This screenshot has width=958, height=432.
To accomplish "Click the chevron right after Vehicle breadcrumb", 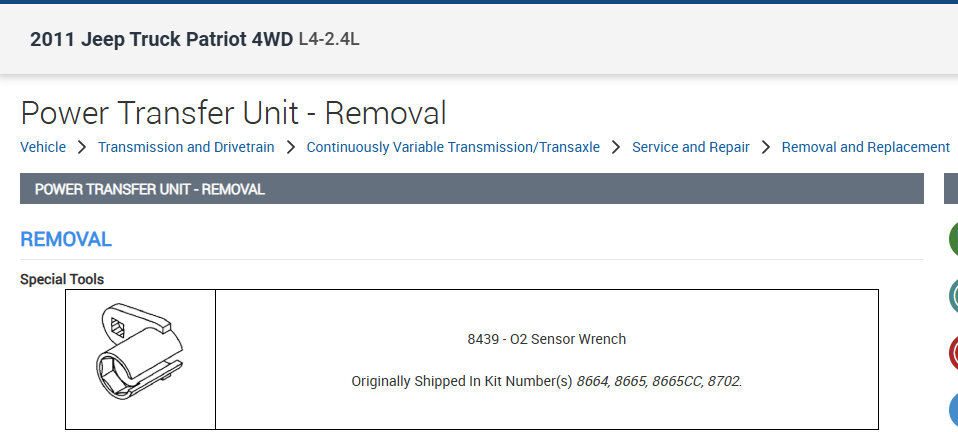I will [82, 147].
